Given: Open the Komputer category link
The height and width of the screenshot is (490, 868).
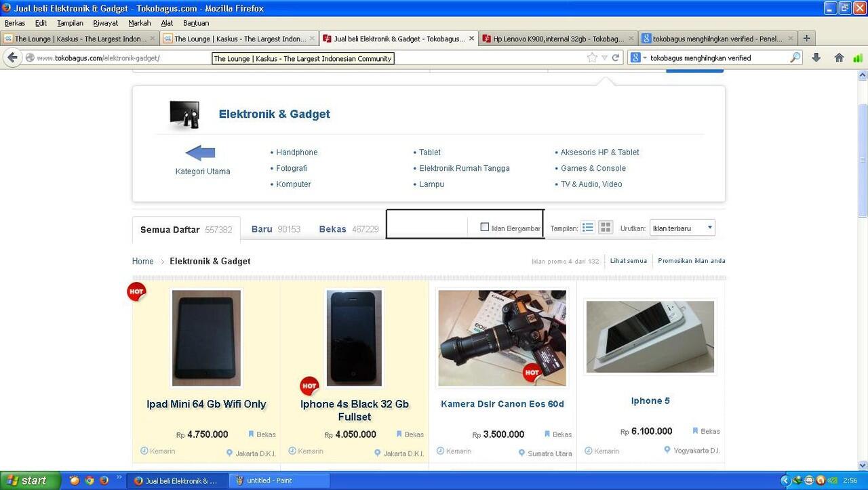Looking at the screenshot, I should click(x=294, y=184).
